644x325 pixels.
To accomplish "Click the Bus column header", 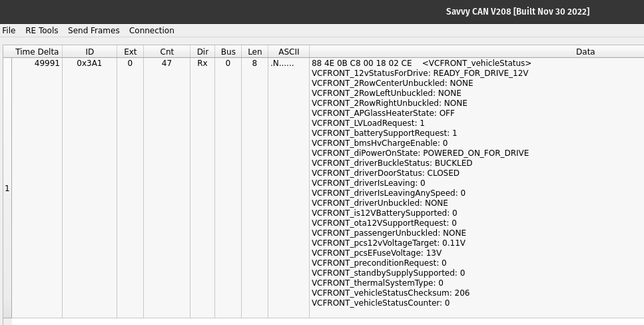I will [x=228, y=52].
